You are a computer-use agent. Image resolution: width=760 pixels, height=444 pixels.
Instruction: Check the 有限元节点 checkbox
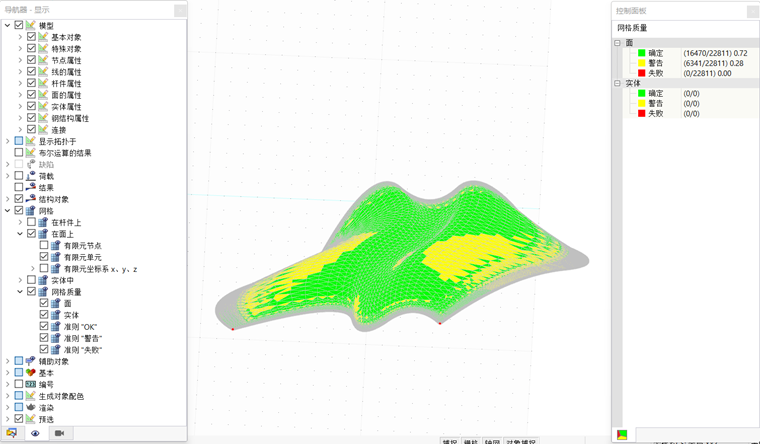click(44, 245)
